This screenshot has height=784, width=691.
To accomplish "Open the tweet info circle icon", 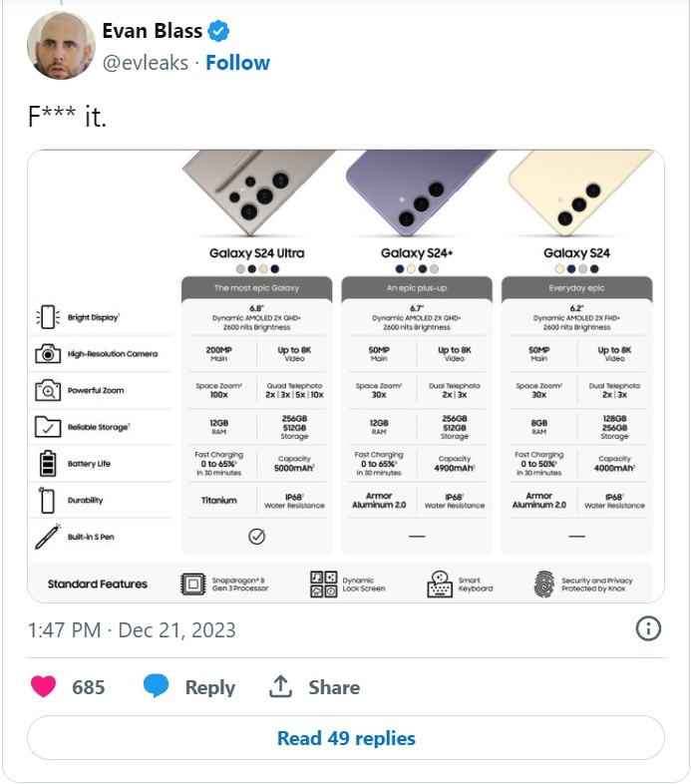I will click(x=648, y=628).
